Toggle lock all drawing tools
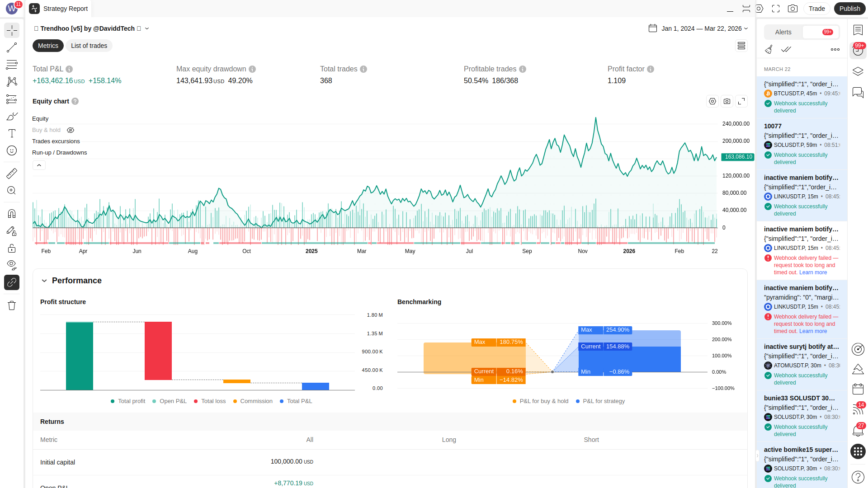The image size is (868, 488). pos(12,248)
